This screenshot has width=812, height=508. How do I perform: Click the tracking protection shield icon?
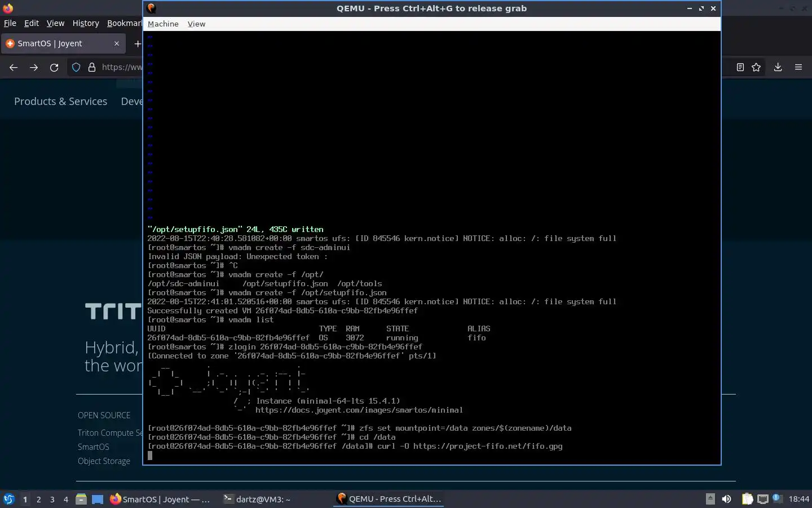tap(76, 67)
